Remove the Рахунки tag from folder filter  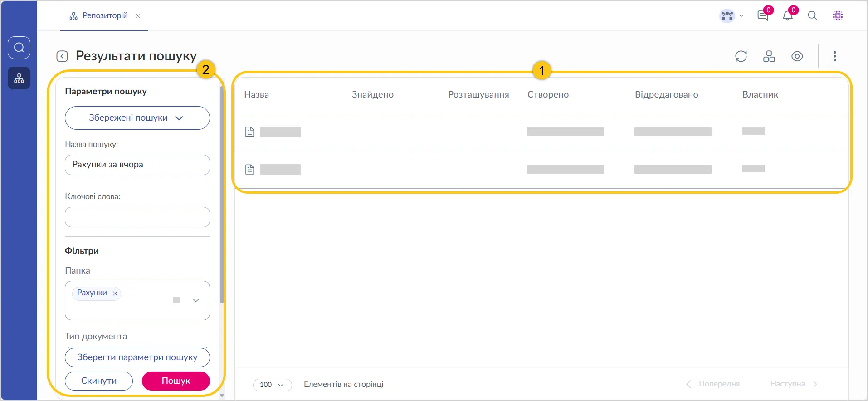pos(115,293)
